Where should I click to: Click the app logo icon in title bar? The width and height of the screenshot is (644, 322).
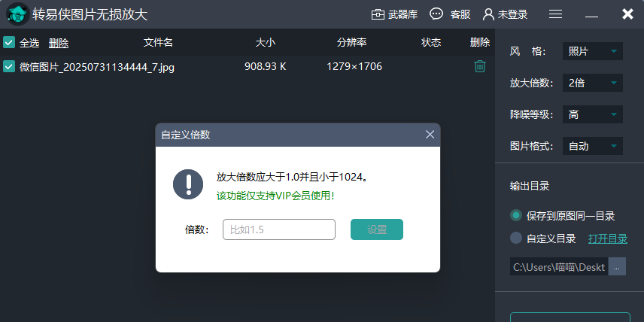tap(17, 14)
